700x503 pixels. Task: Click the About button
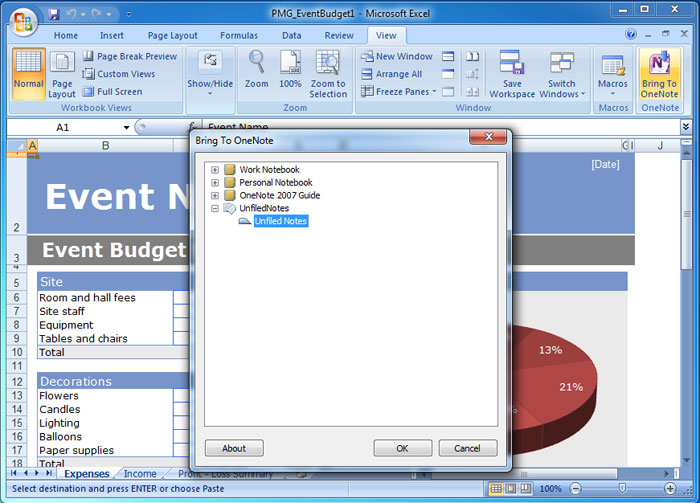click(234, 448)
